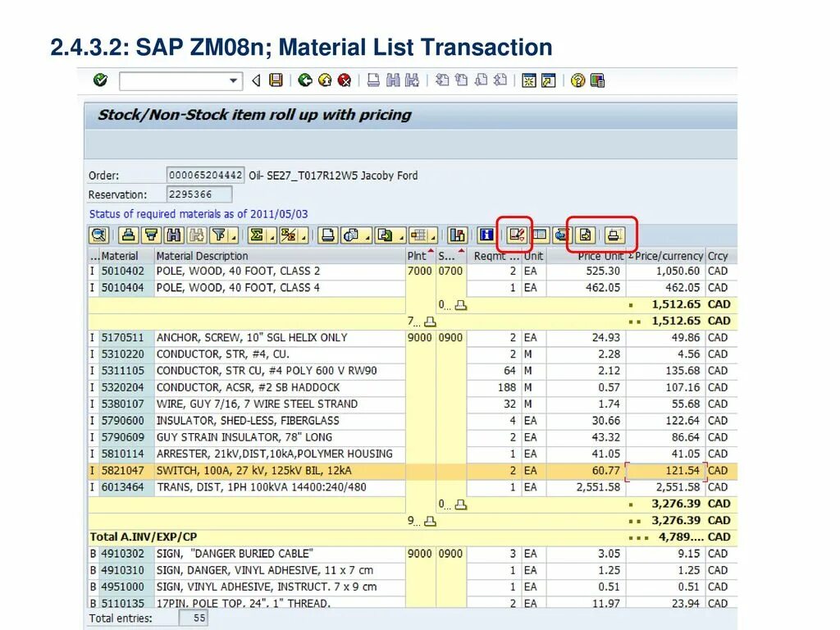Viewport: 840px width, 630px height.
Task: Click the Next Page icon
Action: (481, 80)
